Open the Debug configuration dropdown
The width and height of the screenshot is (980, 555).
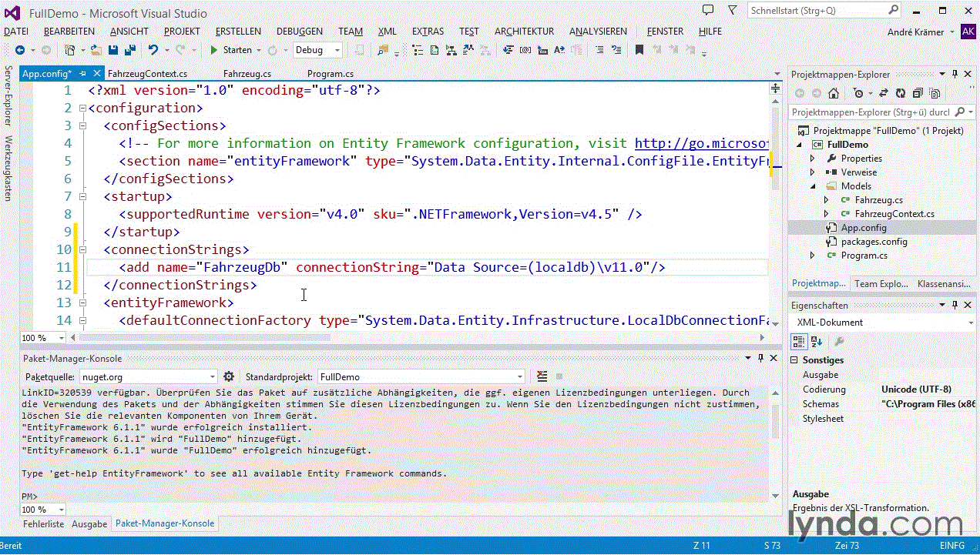pyautogui.click(x=317, y=50)
